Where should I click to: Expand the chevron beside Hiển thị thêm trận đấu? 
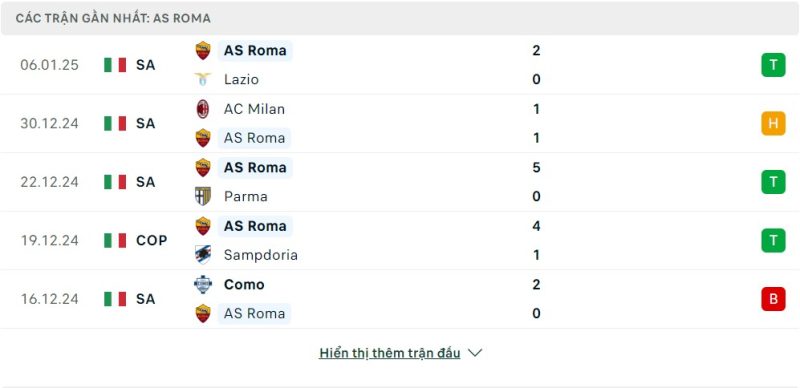coord(475,353)
